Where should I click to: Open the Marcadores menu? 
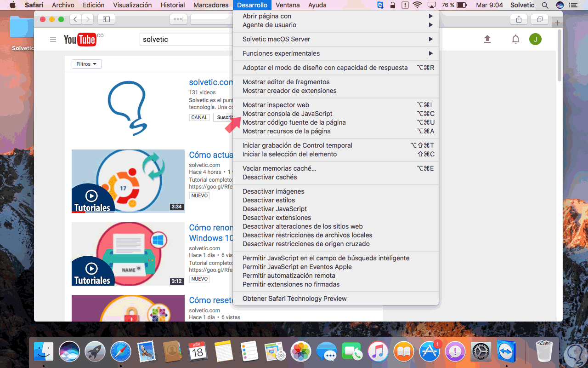click(x=211, y=5)
